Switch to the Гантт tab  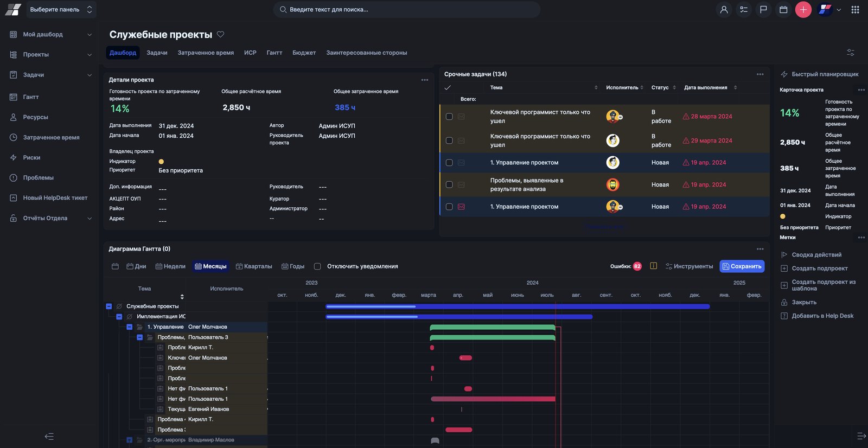pos(274,53)
